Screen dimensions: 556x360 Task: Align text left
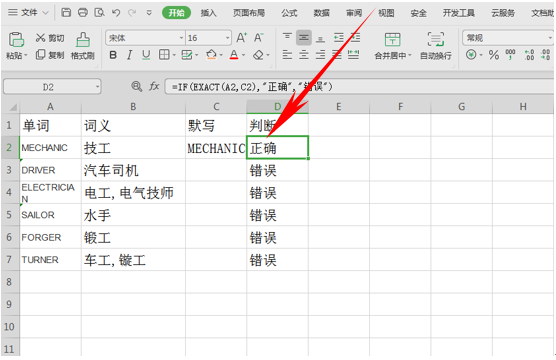pos(287,55)
